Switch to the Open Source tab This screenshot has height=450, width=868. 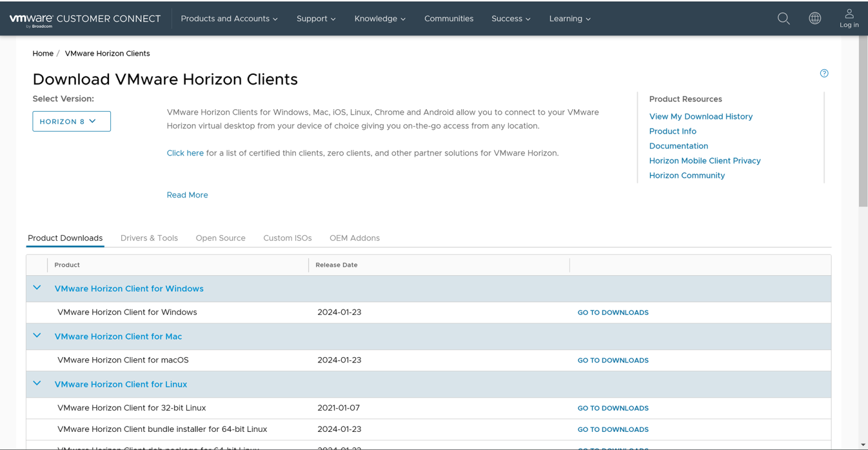click(x=221, y=238)
